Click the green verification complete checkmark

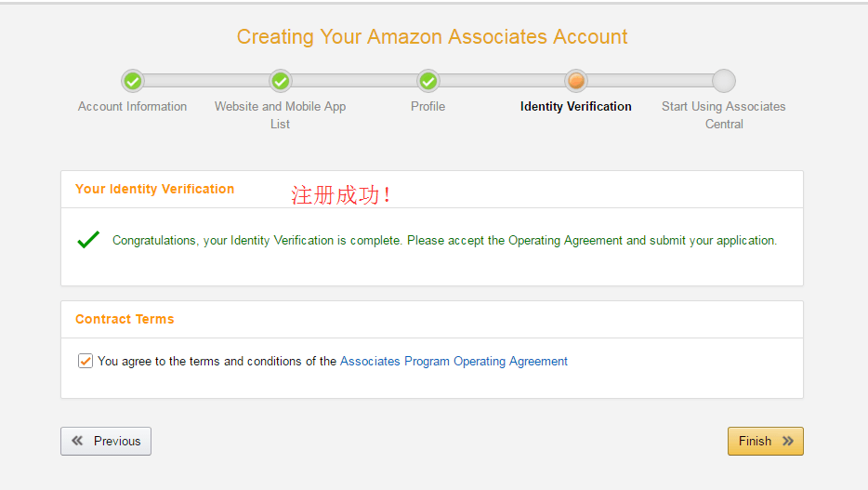click(88, 240)
